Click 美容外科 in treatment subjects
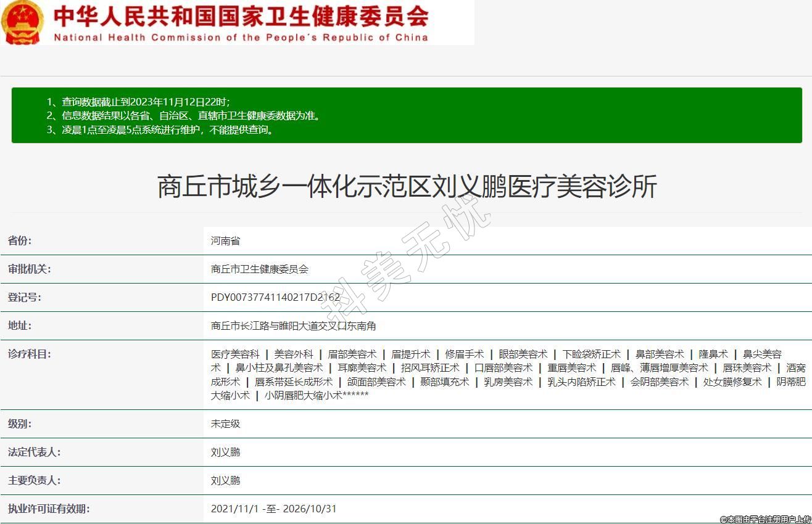 coord(294,354)
